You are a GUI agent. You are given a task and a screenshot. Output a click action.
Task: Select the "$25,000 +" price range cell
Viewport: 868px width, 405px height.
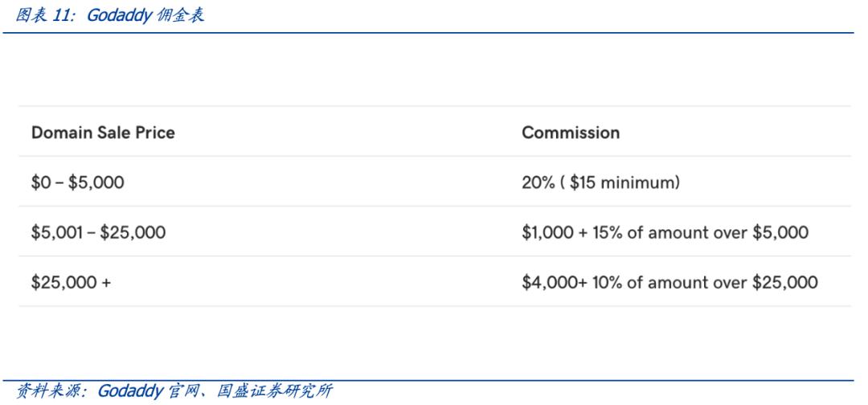tap(71, 283)
